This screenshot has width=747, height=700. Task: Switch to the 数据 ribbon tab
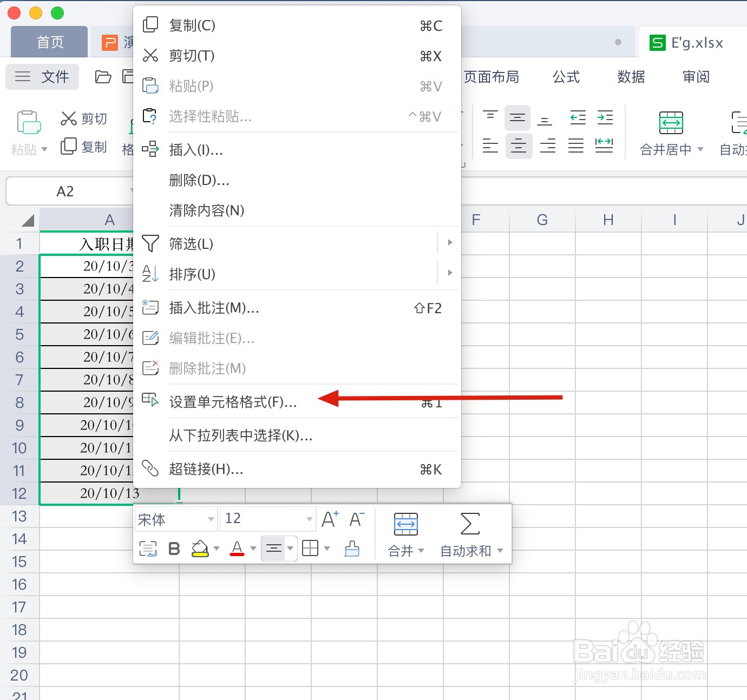click(x=630, y=77)
